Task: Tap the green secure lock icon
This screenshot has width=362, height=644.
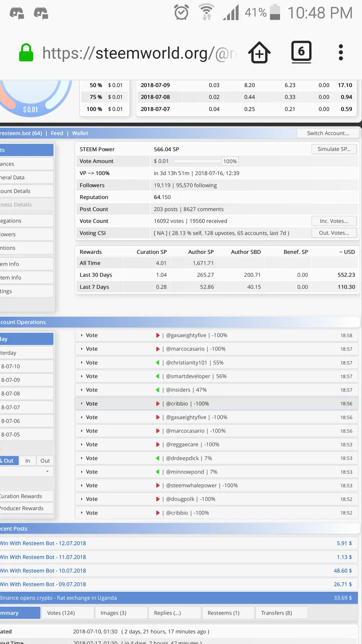Action: 26,52
